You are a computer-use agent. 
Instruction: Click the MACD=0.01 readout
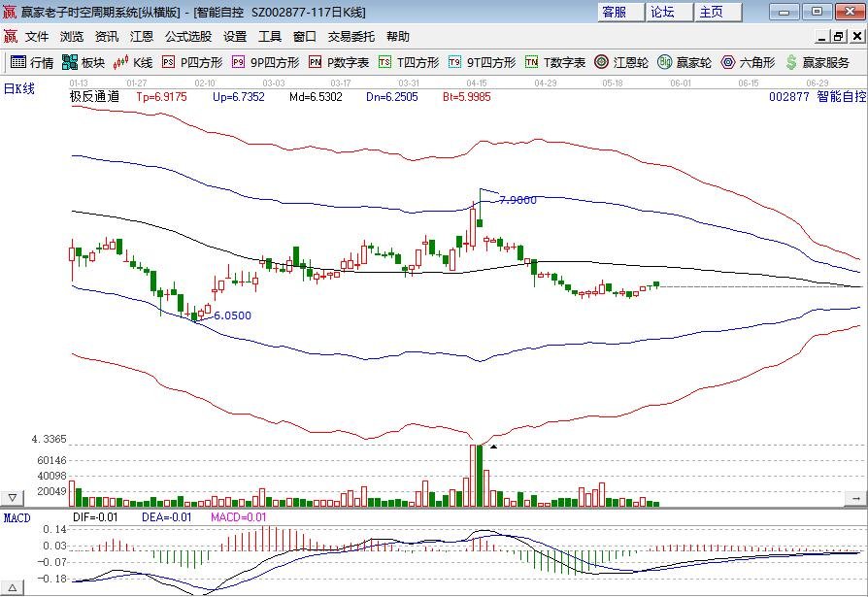click(x=238, y=517)
